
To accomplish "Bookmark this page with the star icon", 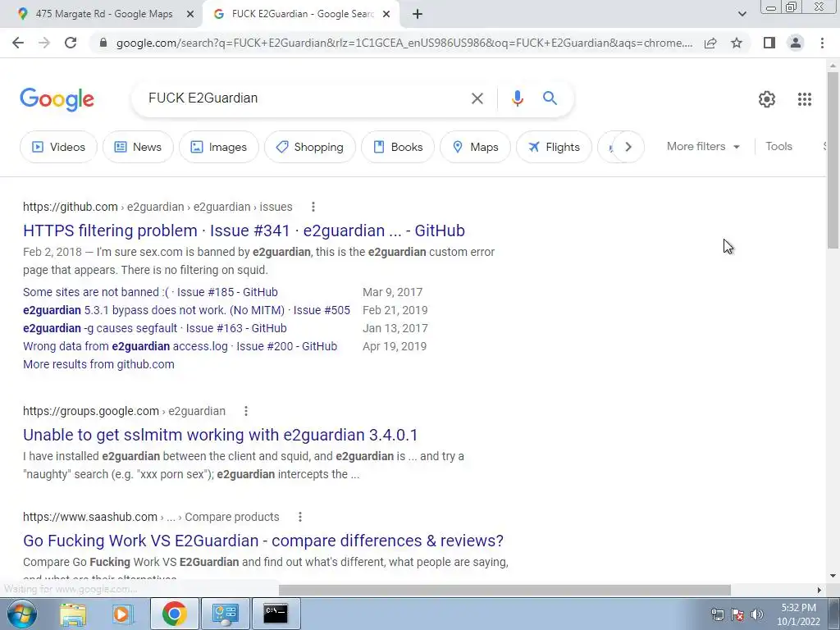I will (737, 43).
